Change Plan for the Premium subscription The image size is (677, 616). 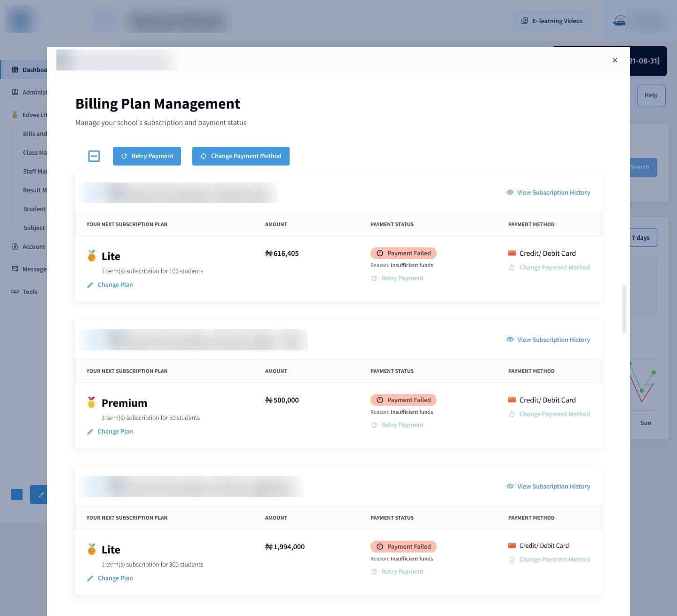[110, 431]
